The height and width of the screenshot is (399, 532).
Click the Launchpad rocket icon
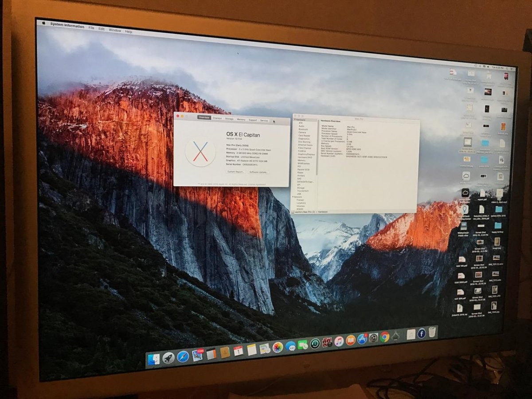(x=168, y=357)
